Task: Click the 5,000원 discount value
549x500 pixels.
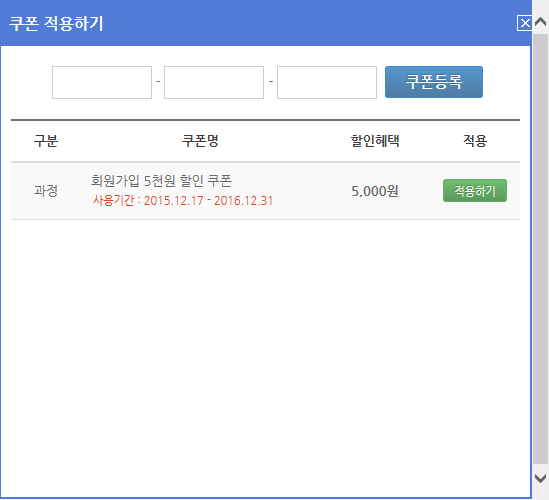Action: point(375,191)
